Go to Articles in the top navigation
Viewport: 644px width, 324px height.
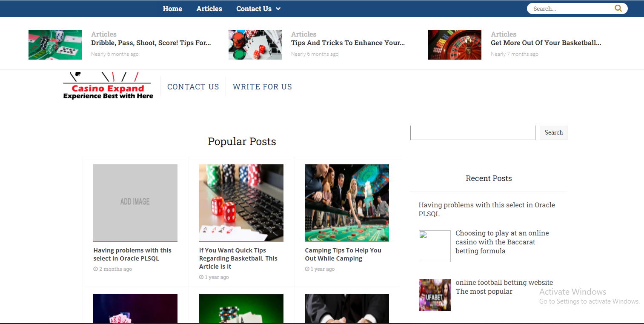click(x=209, y=9)
